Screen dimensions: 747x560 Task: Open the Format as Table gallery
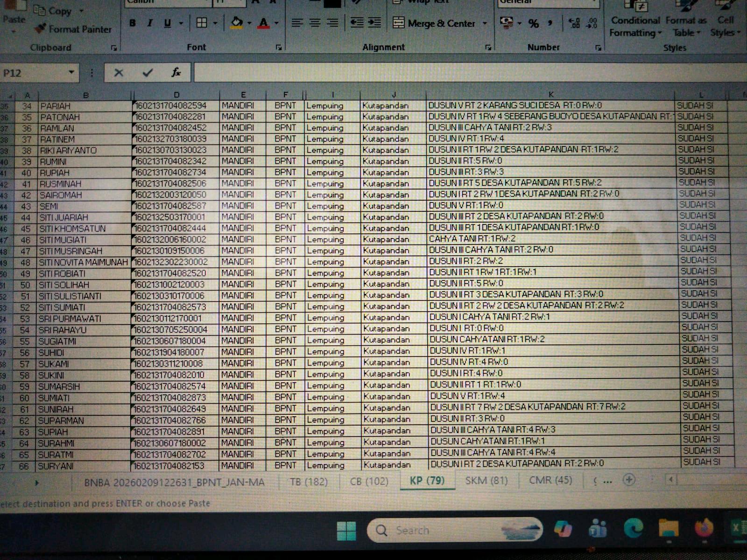(686, 21)
